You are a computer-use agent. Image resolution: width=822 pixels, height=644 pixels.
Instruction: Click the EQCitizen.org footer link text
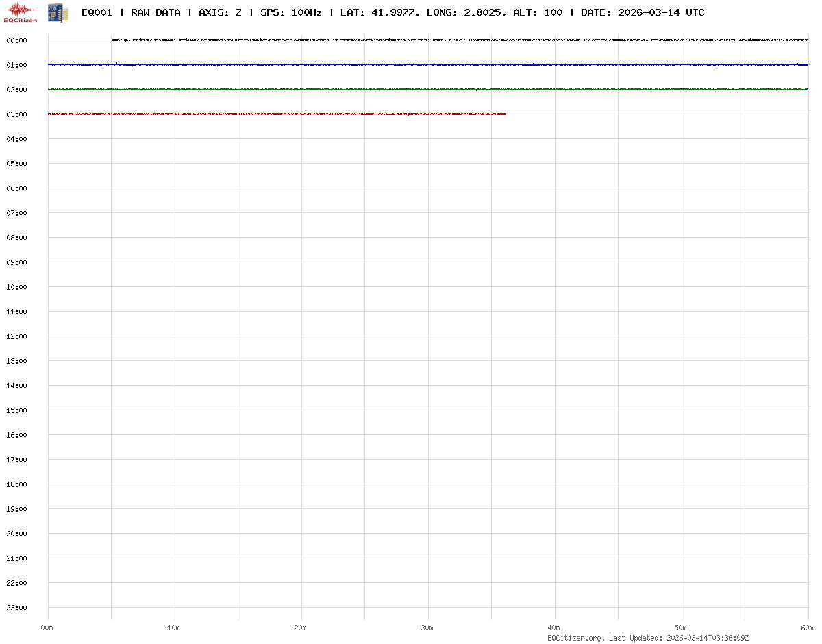coord(575,638)
